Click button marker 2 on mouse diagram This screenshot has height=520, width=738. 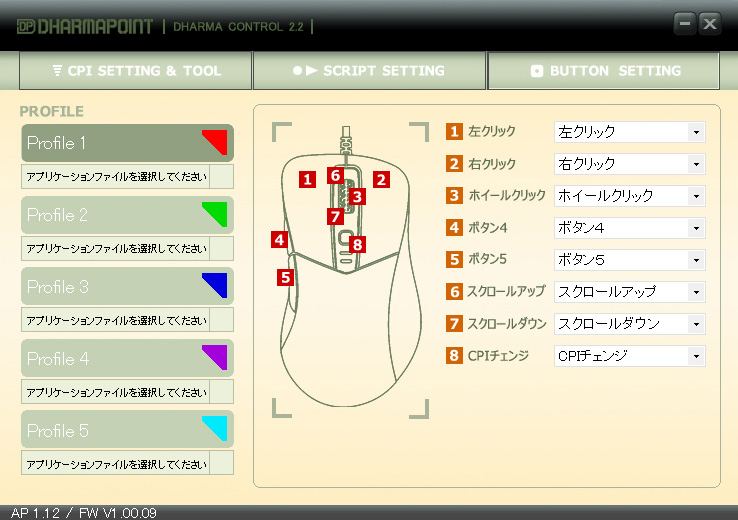pos(380,180)
